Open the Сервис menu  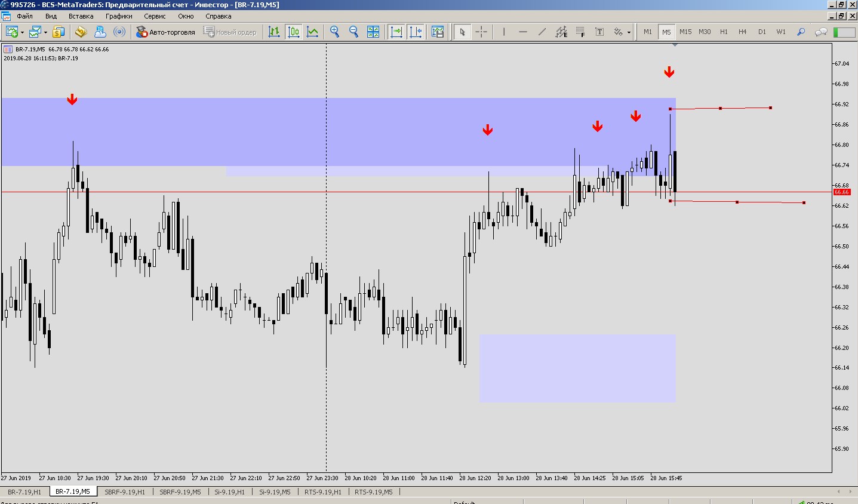click(155, 16)
